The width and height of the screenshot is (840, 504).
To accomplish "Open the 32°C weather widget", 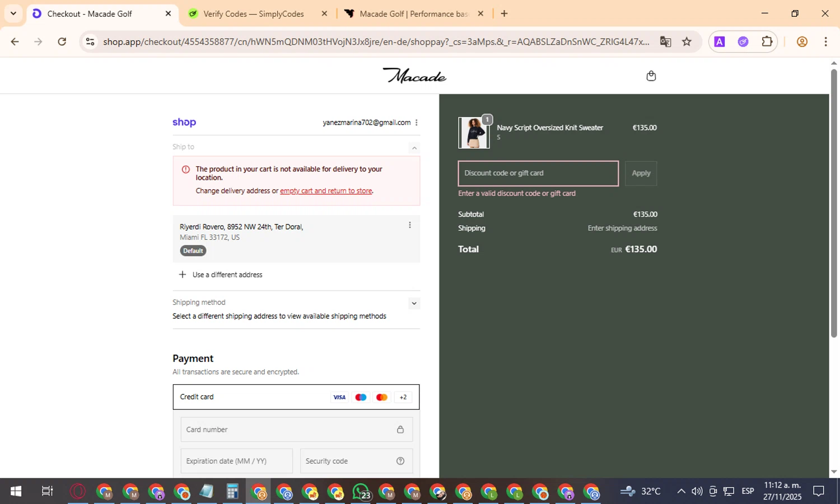I will pyautogui.click(x=641, y=491).
